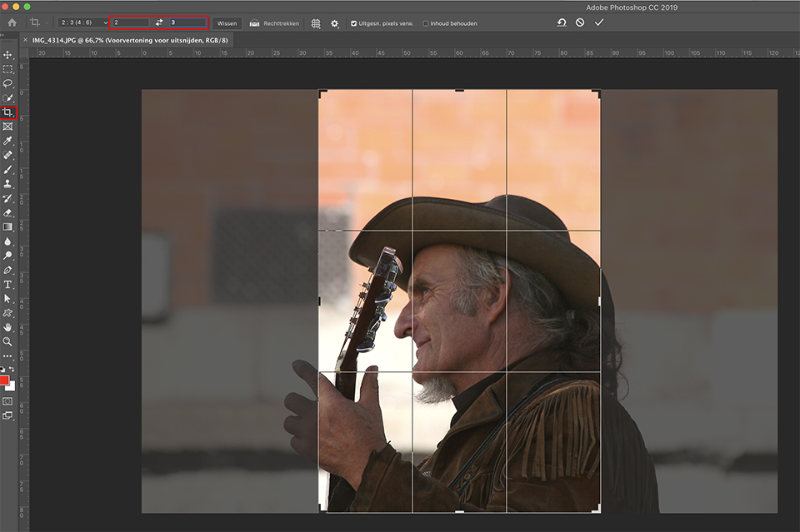The width and height of the screenshot is (800, 532).
Task: Select the Crop tool in toolbar
Action: click(x=7, y=112)
